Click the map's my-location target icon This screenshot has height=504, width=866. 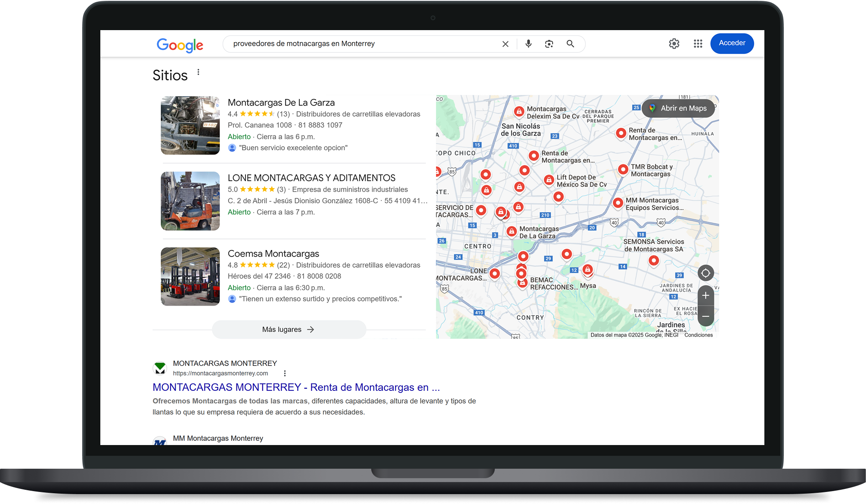(x=705, y=273)
